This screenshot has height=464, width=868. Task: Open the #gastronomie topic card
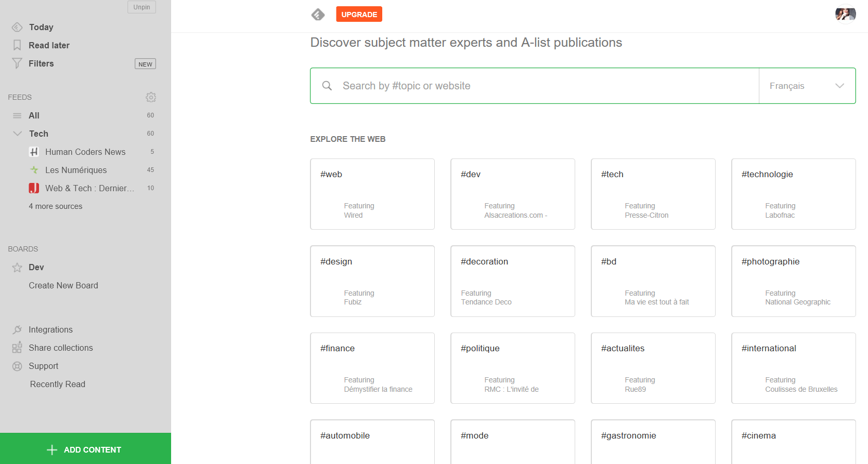click(653, 442)
